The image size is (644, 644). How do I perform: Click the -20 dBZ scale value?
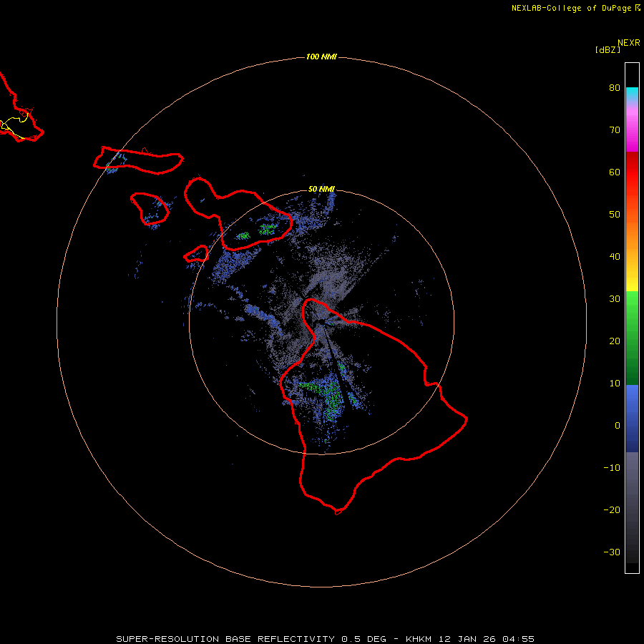[x=612, y=510]
